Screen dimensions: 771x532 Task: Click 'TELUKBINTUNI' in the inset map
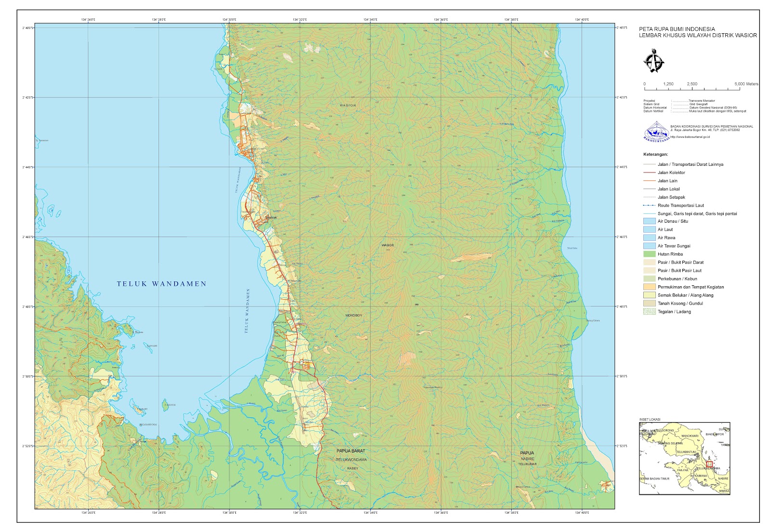(687, 452)
